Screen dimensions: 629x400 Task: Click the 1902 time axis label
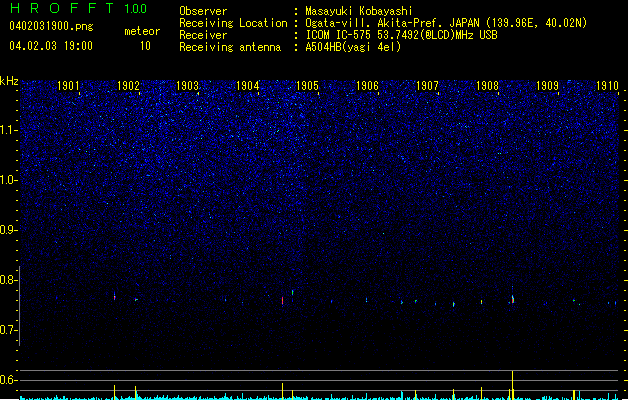pos(128,85)
